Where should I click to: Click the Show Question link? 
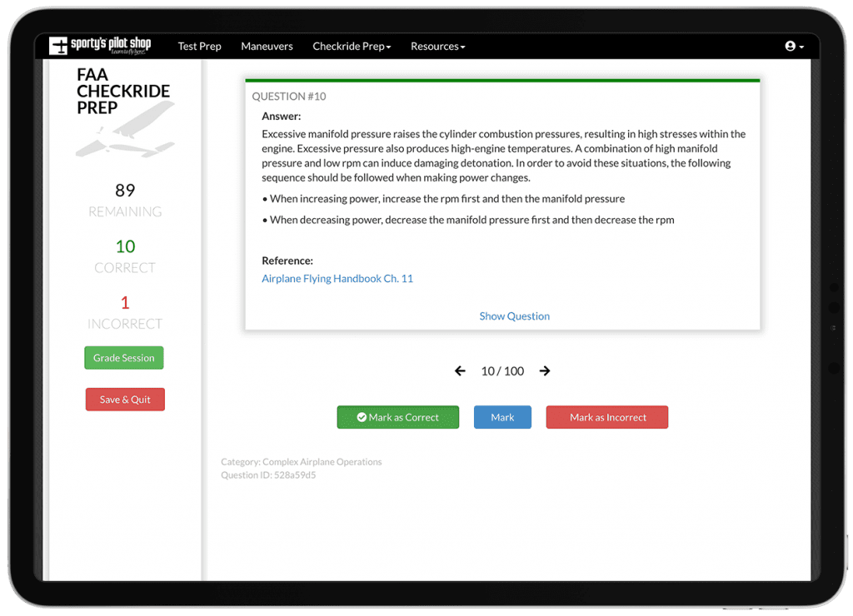coord(514,316)
